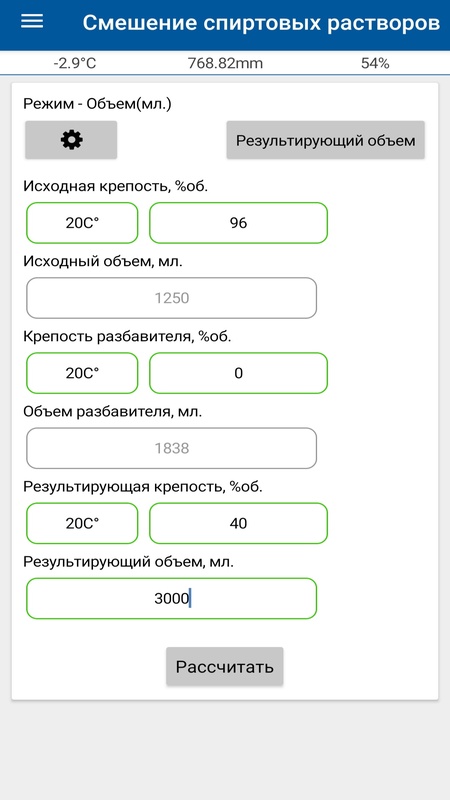Viewport: 450px width, 800px height.
Task: Tap the 768.82mm pressure reading
Action: pyautogui.click(x=225, y=63)
